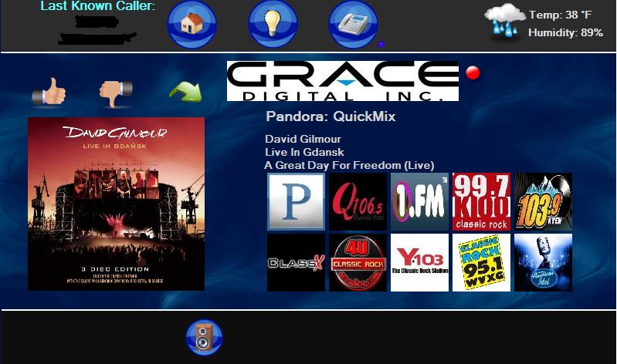
Task: Give the song a thumbs down
Action: click(x=116, y=93)
